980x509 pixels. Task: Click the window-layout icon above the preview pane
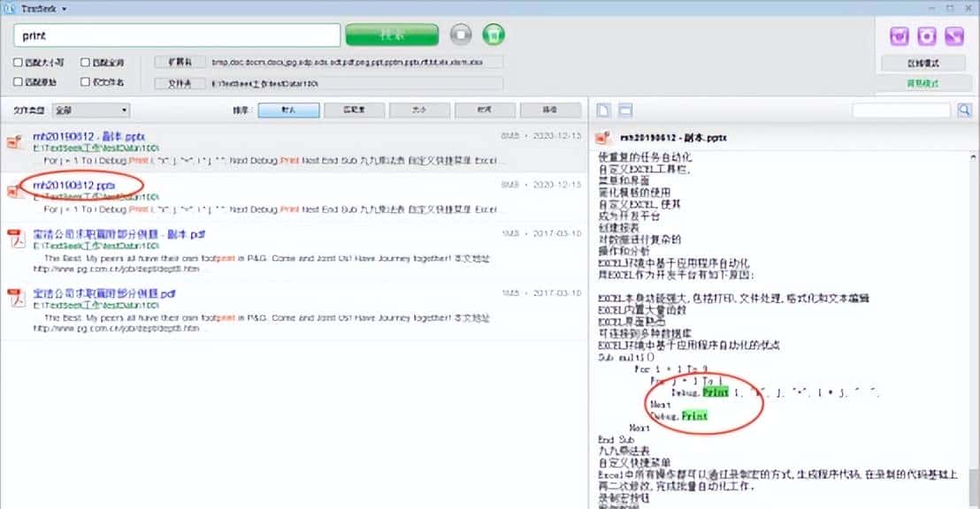(x=625, y=110)
